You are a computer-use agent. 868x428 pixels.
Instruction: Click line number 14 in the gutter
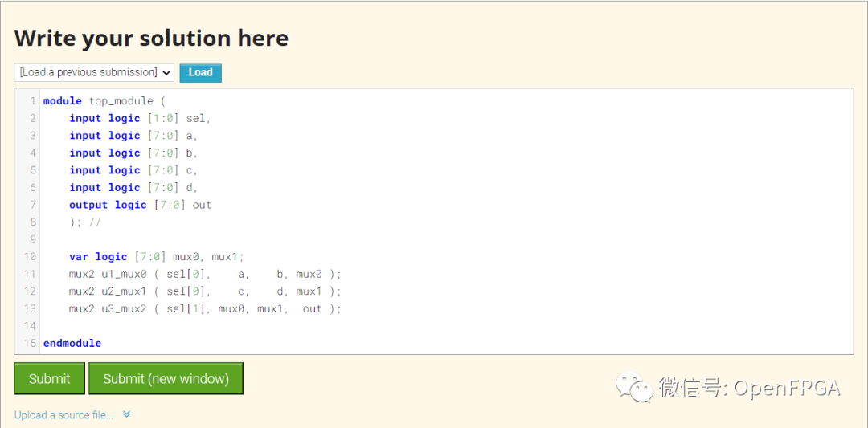(x=30, y=326)
